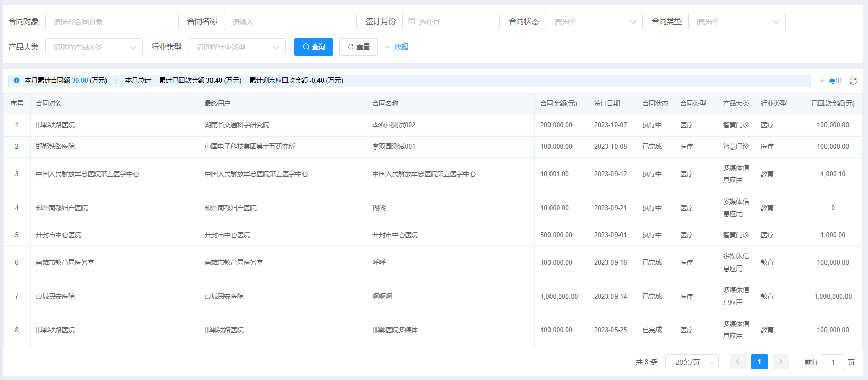
Task: Focus the contract name input field
Action: pyautogui.click(x=290, y=21)
